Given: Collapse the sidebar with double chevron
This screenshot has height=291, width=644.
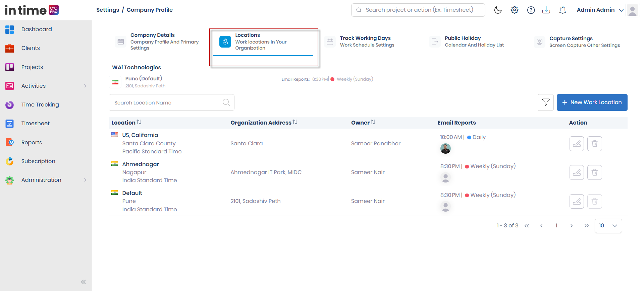Looking at the screenshot, I should [x=84, y=282].
